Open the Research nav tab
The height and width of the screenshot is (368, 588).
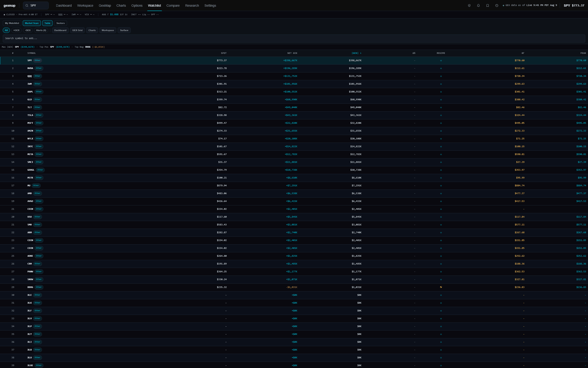pyautogui.click(x=192, y=6)
